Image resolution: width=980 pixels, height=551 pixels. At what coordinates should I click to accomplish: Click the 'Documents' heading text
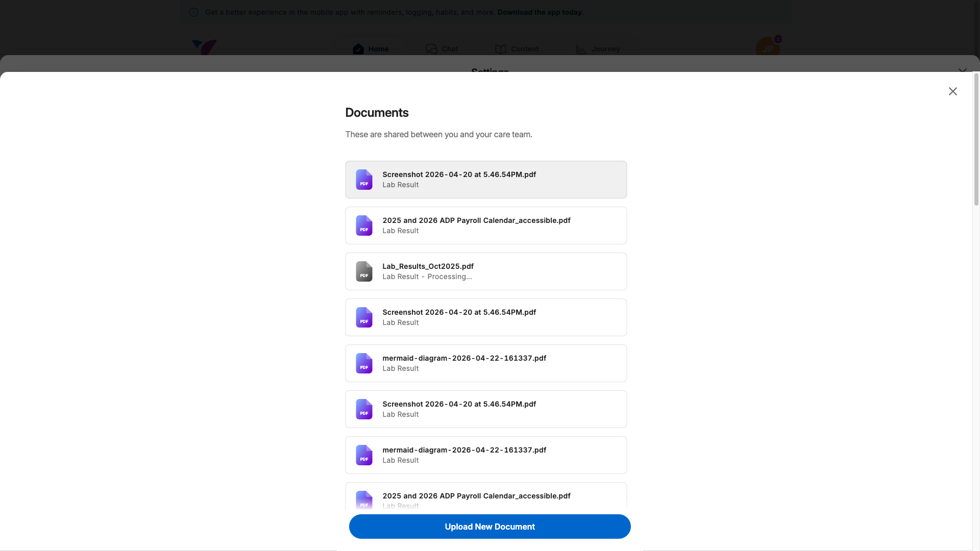[377, 113]
